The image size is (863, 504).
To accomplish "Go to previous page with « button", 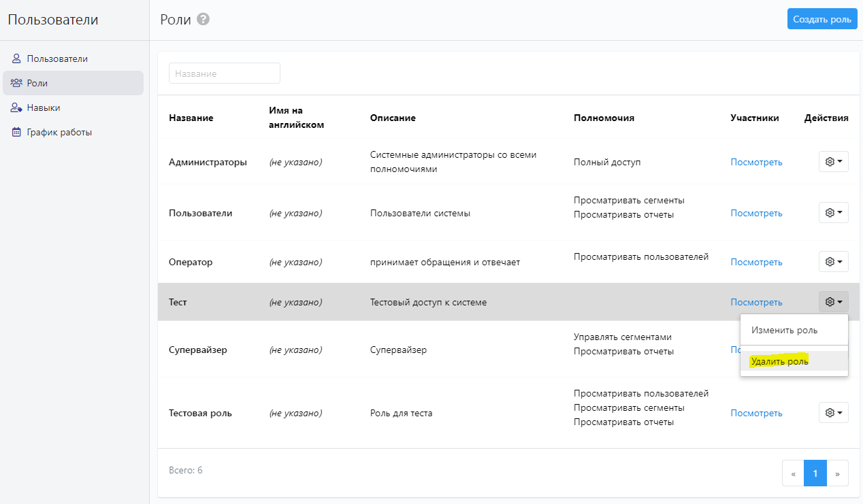I will 793,473.
